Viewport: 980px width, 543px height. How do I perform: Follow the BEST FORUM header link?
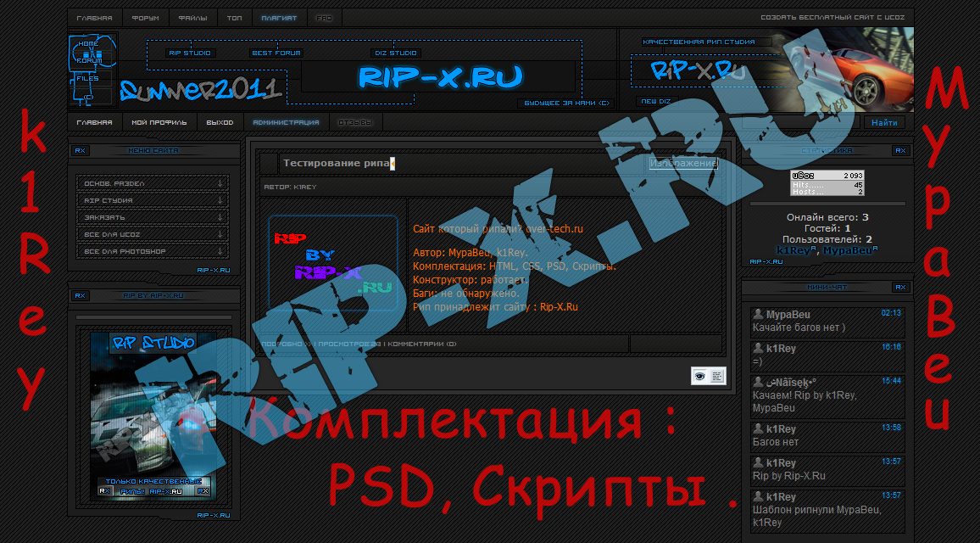click(276, 53)
